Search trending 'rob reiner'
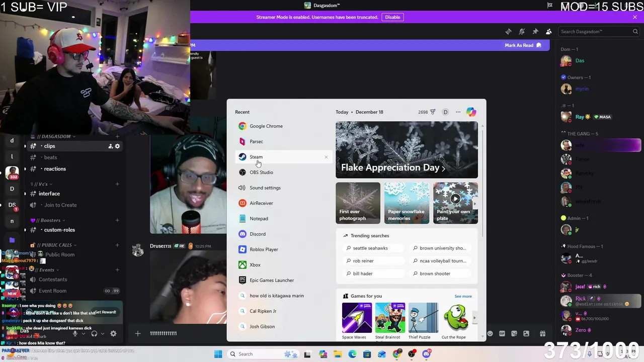 pos(373,261)
